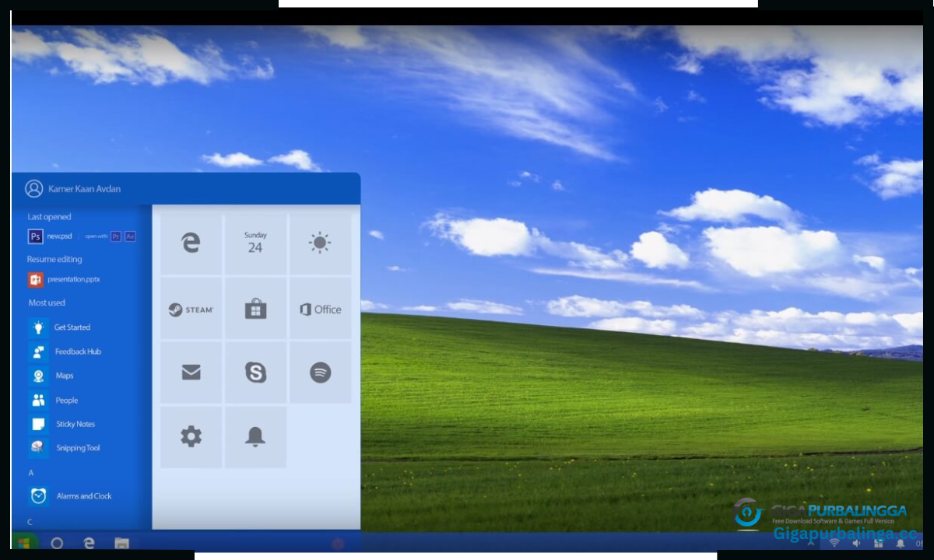Open Cortana circle on the taskbar
Screen dimensions: 934x560
coord(57,543)
